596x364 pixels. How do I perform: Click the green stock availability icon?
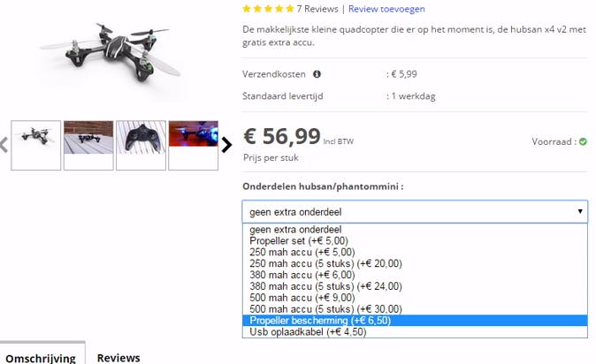[583, 141]
